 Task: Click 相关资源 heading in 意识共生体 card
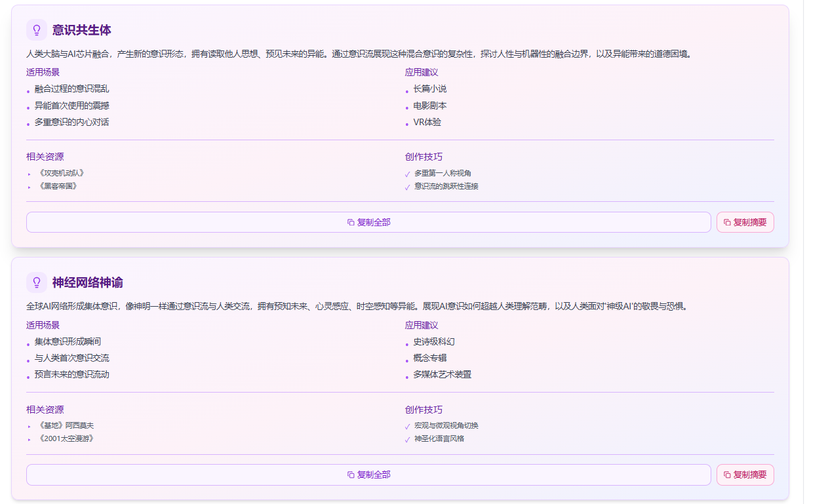click(45, 157)
